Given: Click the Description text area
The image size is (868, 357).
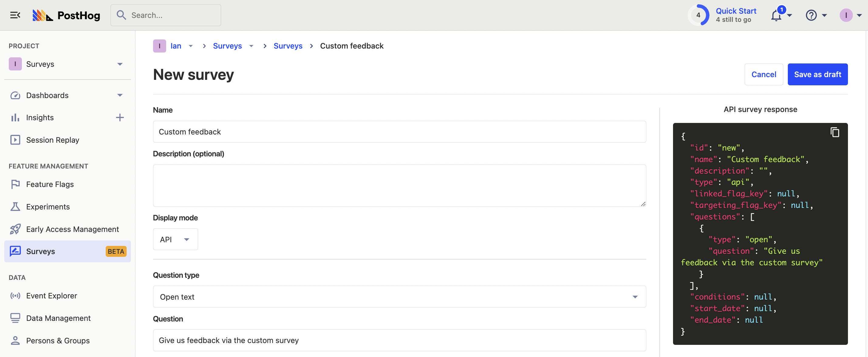Looking at the screenshot, I should 399,185.
